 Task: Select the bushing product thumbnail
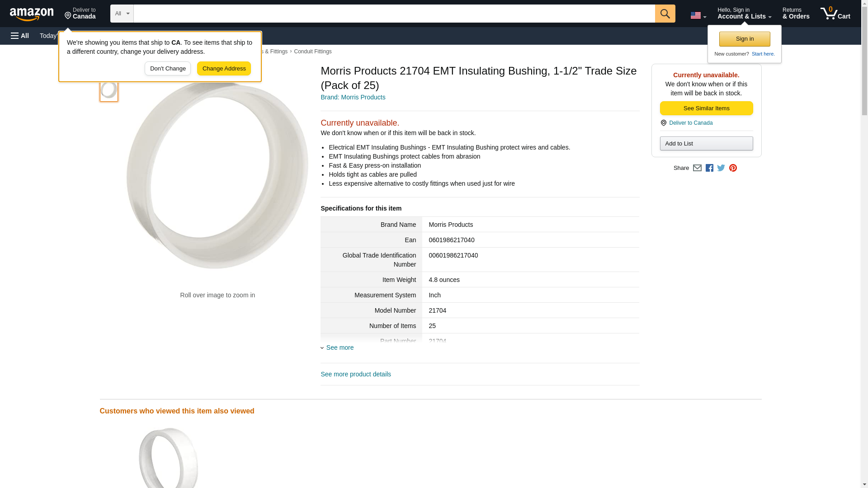[109, 90]
